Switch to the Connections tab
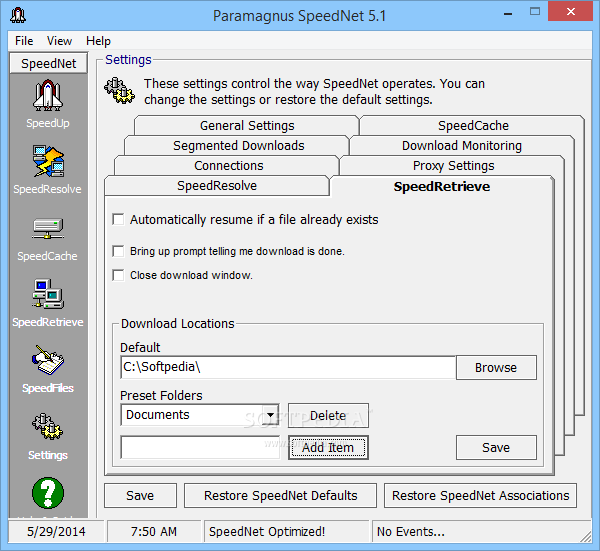 tap(228, 165)
